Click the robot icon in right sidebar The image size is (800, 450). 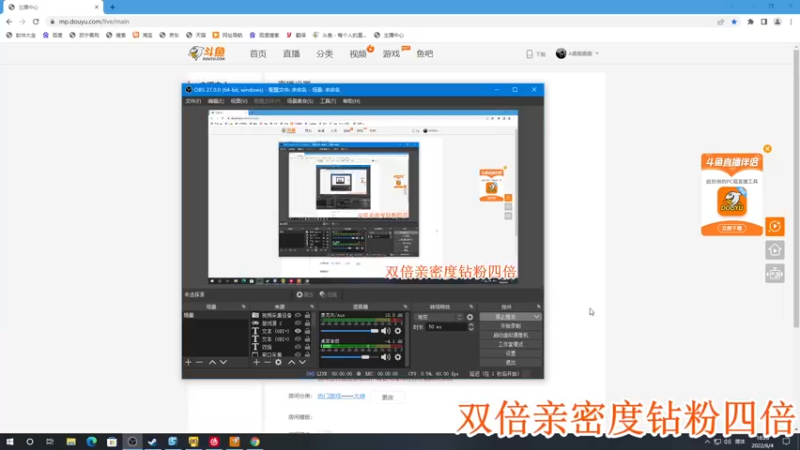pyautogui.click(x=774, y=274)
